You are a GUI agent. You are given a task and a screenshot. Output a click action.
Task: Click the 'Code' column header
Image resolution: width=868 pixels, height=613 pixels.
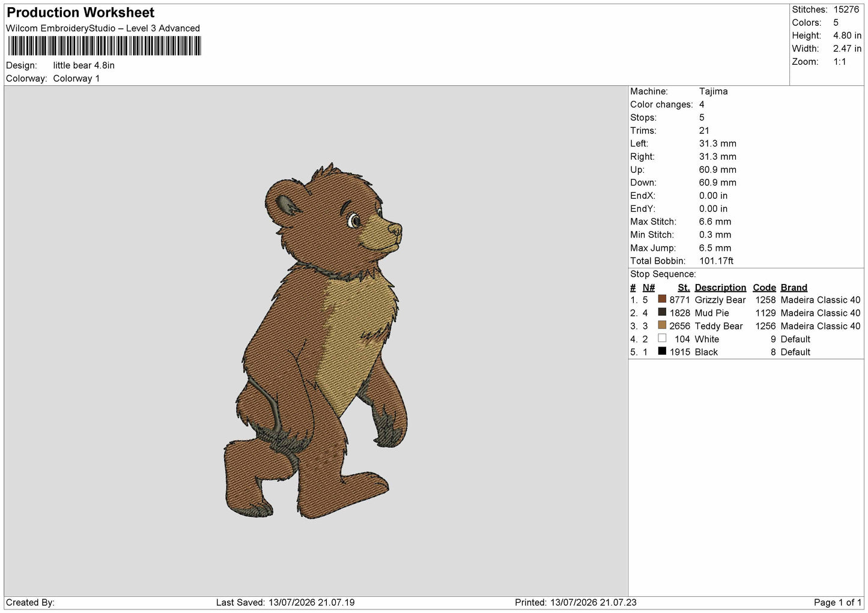(x=764, y=288)
